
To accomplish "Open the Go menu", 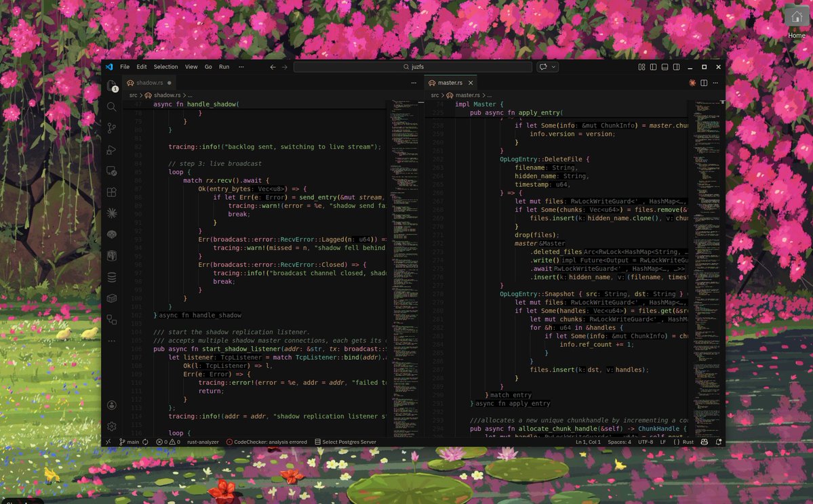I will 208,67.
